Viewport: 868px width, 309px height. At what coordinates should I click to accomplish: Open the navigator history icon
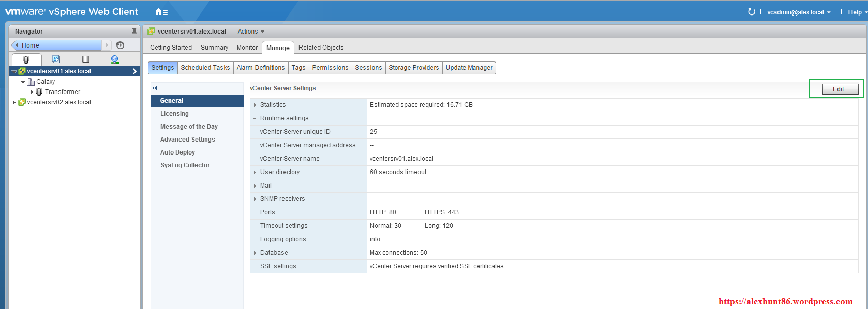tap(120, 45)
